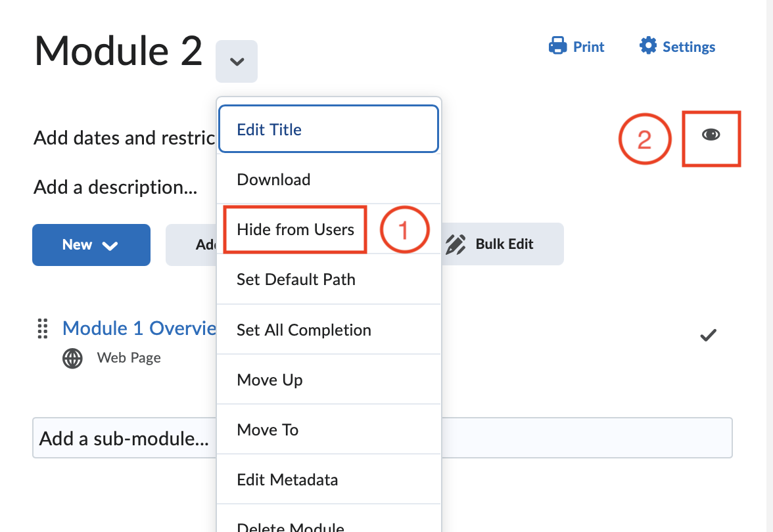
Task: Select Move Up in the dropdown menu
Action: [x=269, y=380]
